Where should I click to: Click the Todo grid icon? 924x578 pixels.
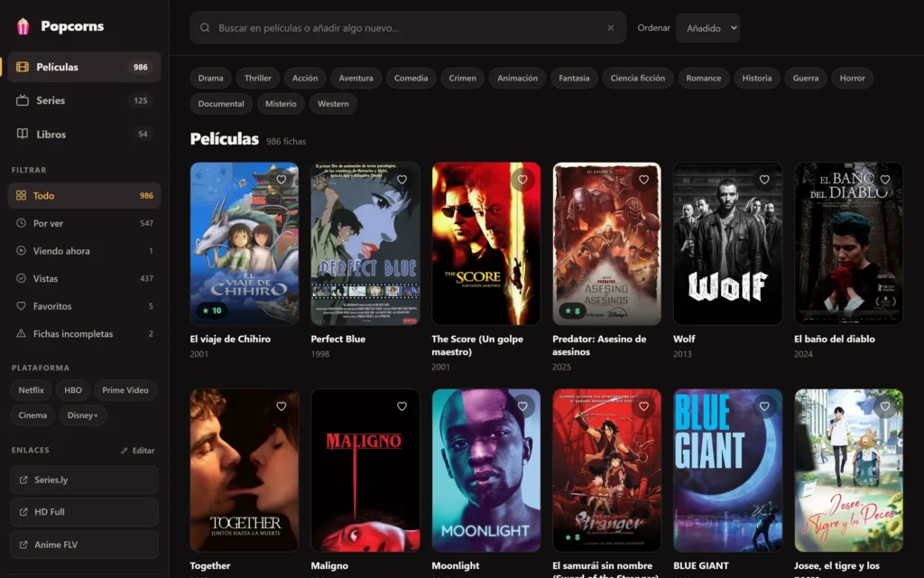click(x=22, y=195)
